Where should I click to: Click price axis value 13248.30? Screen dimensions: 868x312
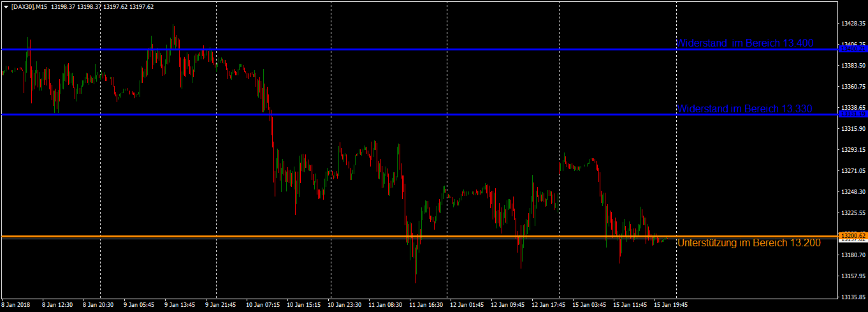click(853, 192)
